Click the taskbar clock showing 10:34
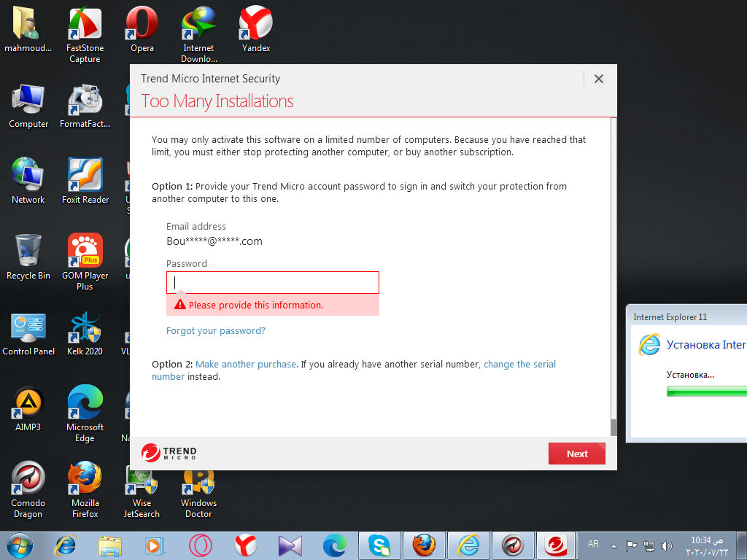 tap(707, 545)
